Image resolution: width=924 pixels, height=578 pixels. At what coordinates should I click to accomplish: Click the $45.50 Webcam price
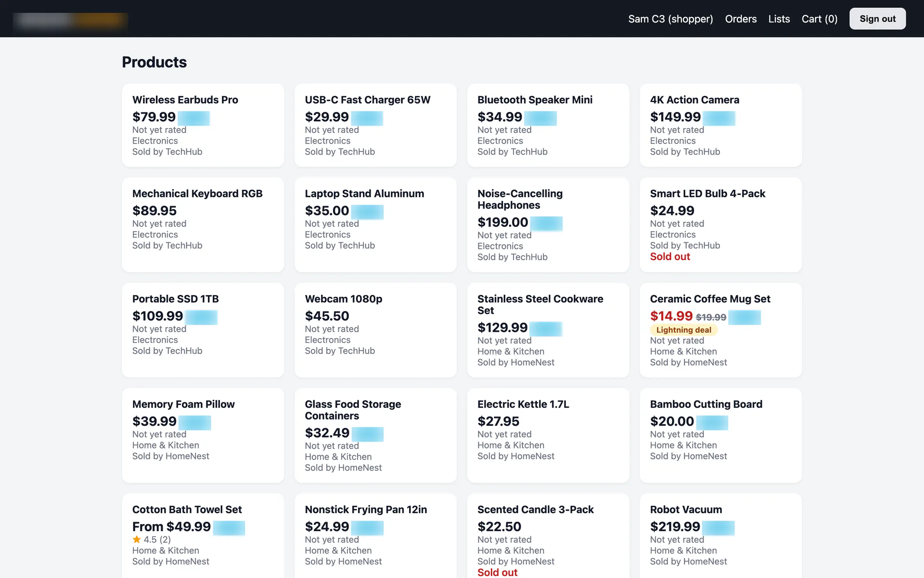click(327, 316)
